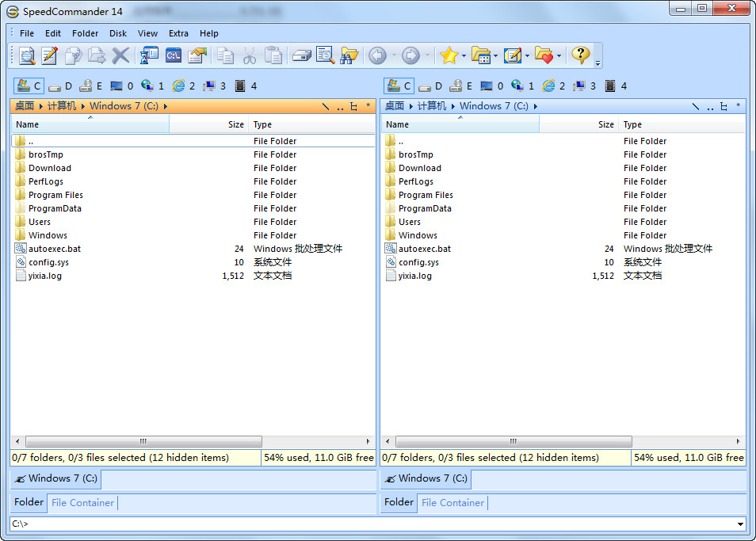Click the Edit file pencil icon

[x=50, y=55]
